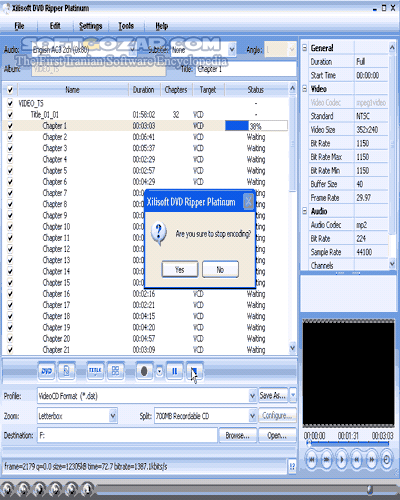This screenshot has width=400, height=500.
Task: Open the Edit menu
Action: 55,26
